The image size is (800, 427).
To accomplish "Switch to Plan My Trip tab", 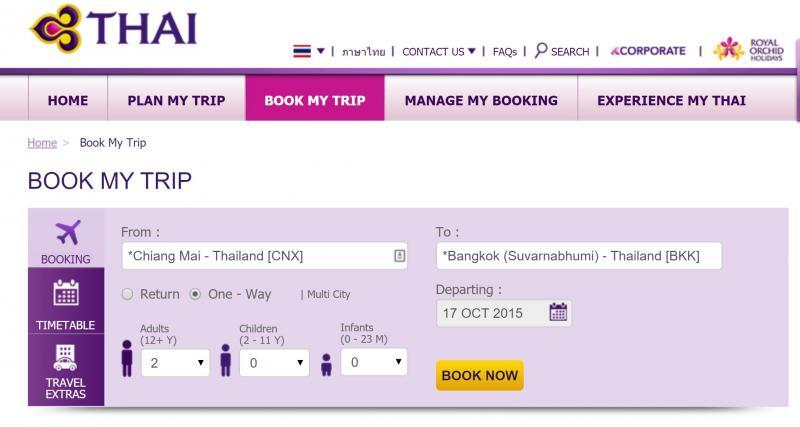I will coord(177,100).
